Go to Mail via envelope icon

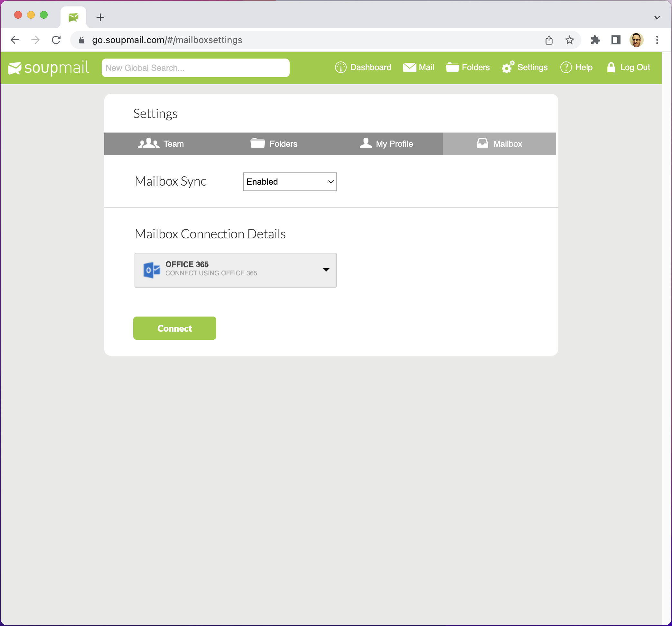point(409,68)
